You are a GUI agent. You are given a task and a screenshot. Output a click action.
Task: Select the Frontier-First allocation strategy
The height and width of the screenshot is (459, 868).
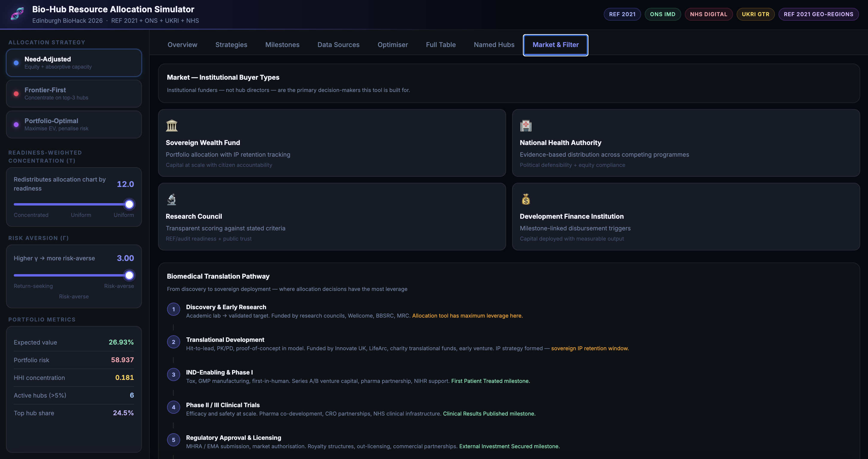74,93
